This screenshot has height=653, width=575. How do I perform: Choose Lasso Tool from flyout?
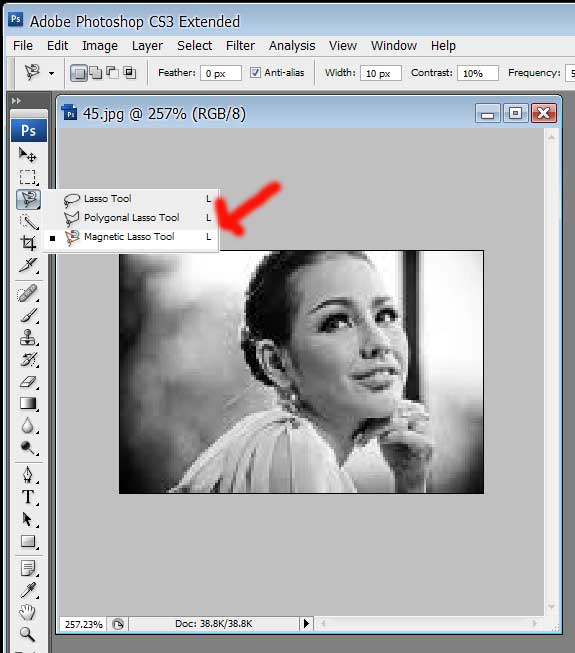pos(131,199)
